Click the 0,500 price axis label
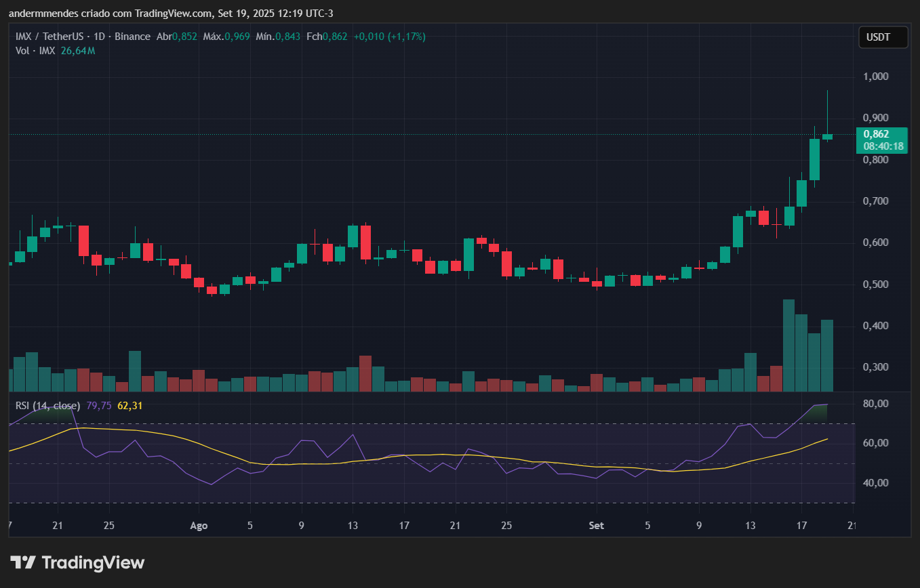 (x=875, y=285)
